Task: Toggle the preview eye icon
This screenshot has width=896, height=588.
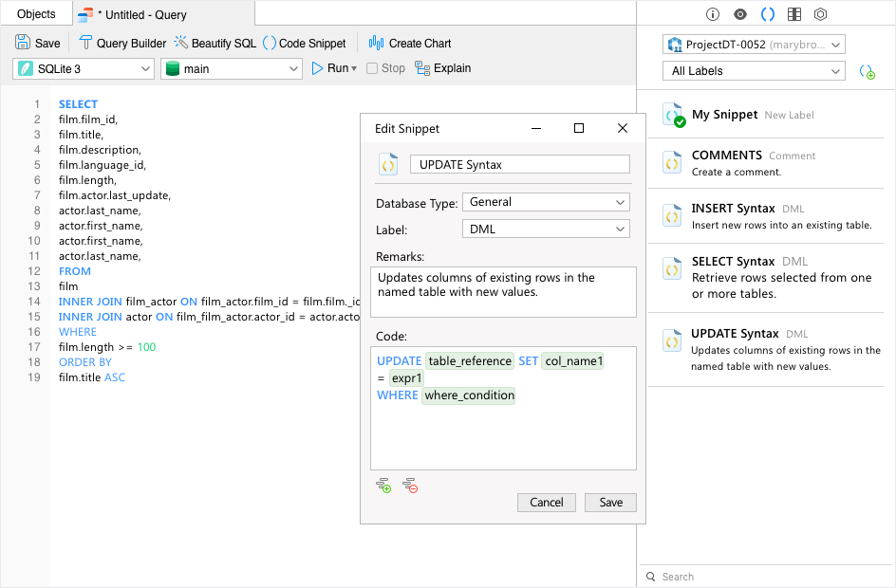Action: coord(740,14)
